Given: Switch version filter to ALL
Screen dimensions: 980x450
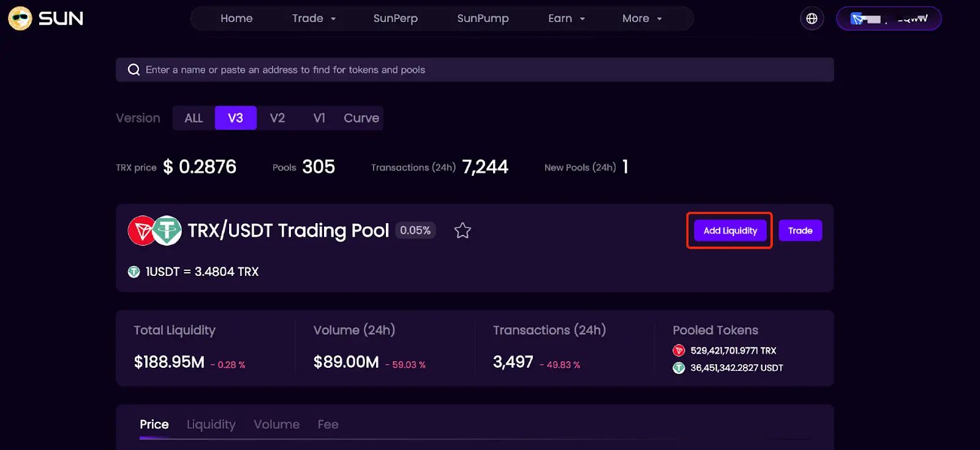Looking at the screenshot, I should pos(193,118).
